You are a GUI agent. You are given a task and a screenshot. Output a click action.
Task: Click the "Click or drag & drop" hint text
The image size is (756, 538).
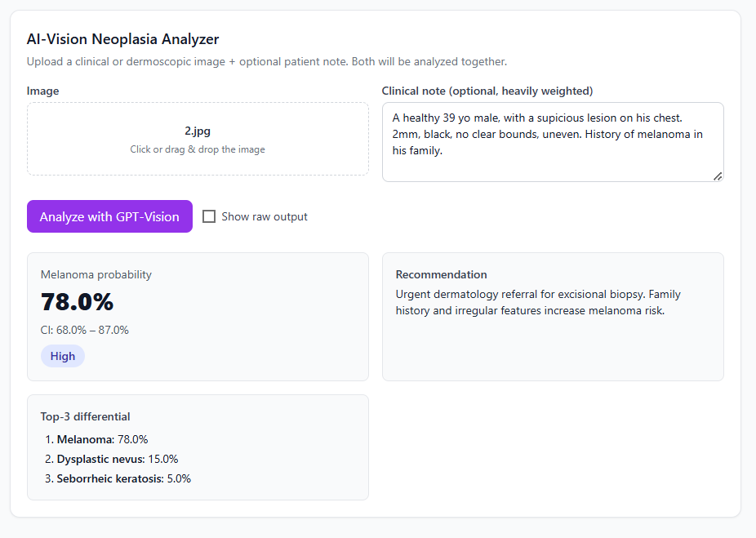tap(198, 149)
